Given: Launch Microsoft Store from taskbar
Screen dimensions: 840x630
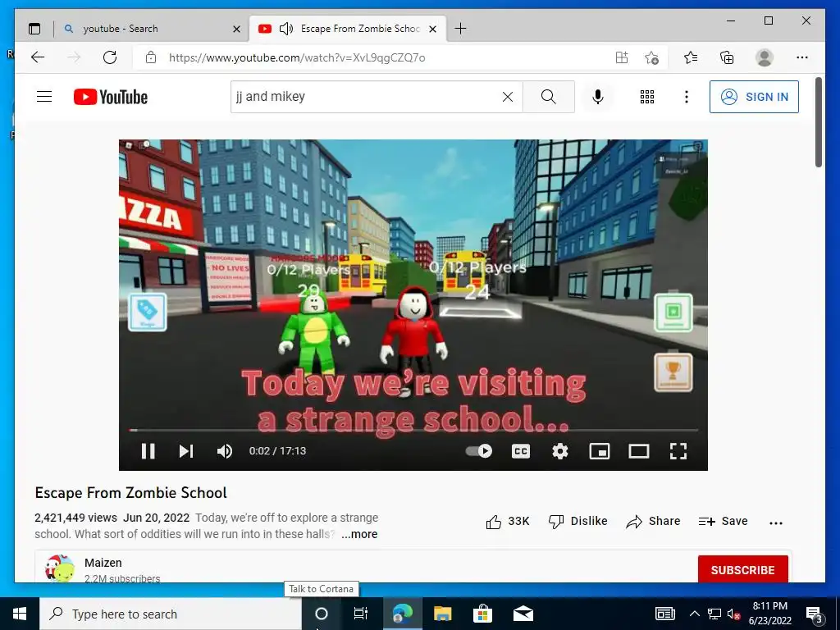Looking at the screenshot, I should coord(482,614).
